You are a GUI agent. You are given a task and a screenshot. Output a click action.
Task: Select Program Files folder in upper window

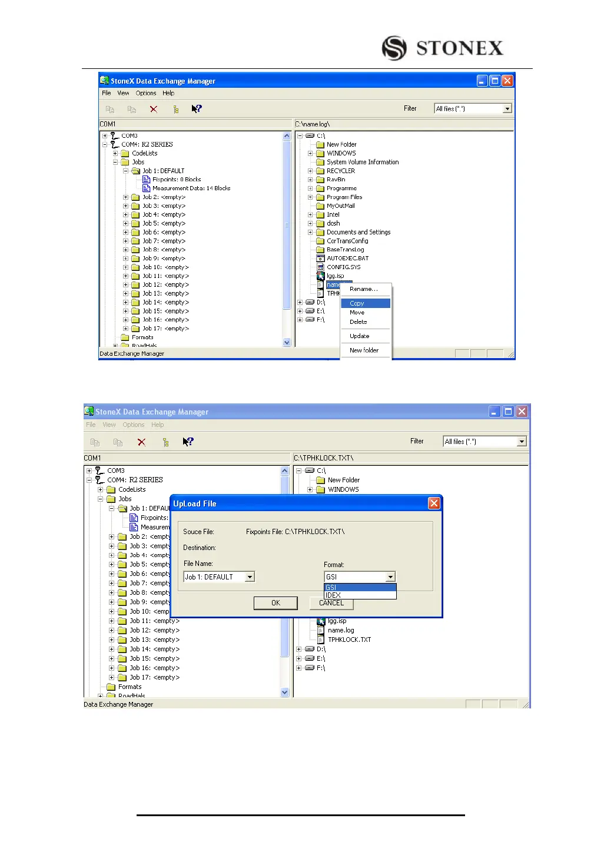pyautogui.click(x=344, y=197)
